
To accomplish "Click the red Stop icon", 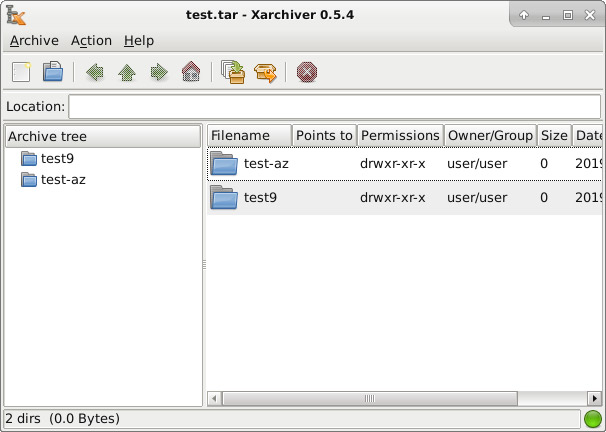I will (307, 72).
